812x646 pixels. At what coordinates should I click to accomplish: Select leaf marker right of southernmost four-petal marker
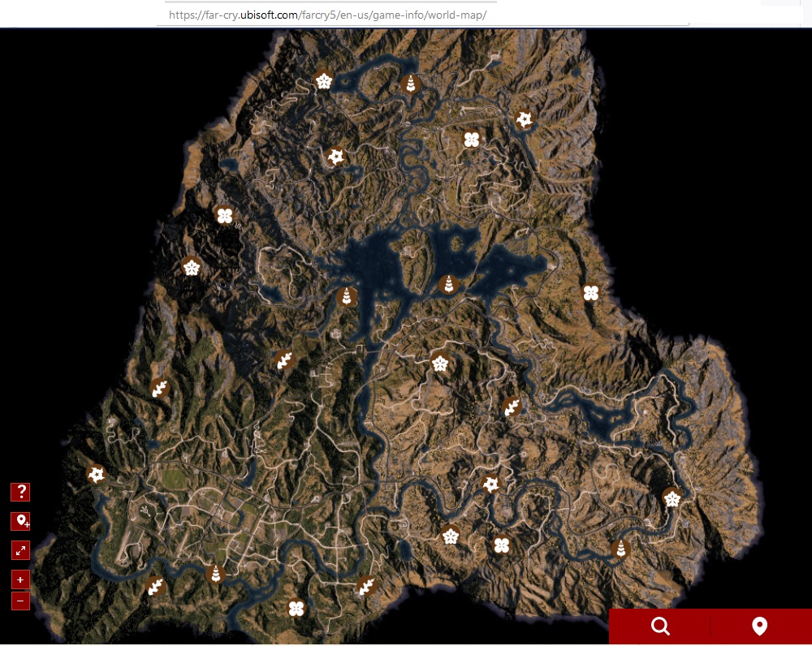pyautogui.click(x=367, y=586)
